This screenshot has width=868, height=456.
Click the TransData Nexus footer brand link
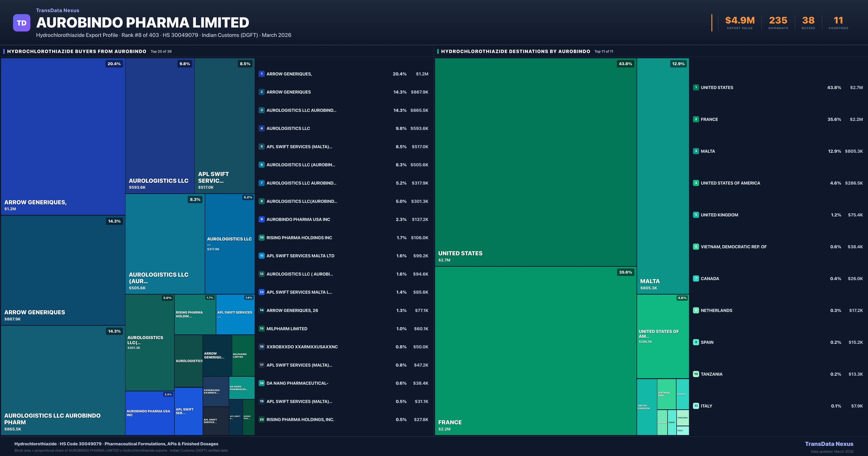pos(829,444)
